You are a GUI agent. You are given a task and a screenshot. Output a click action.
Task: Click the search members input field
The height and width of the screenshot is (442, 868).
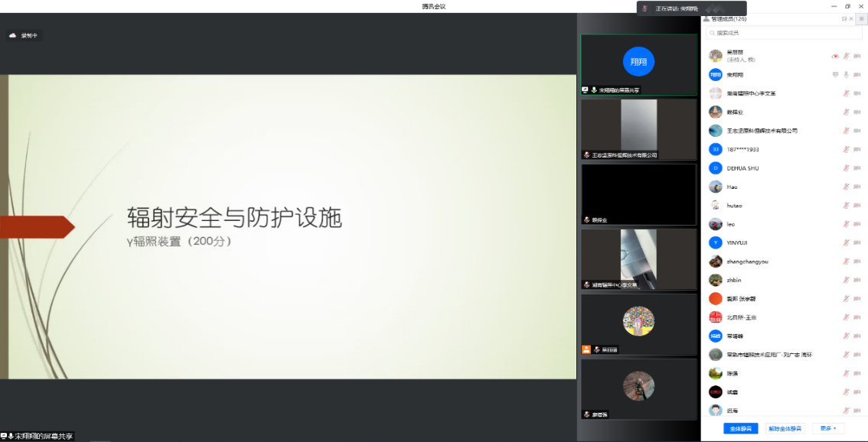click(x=785, y=33)
